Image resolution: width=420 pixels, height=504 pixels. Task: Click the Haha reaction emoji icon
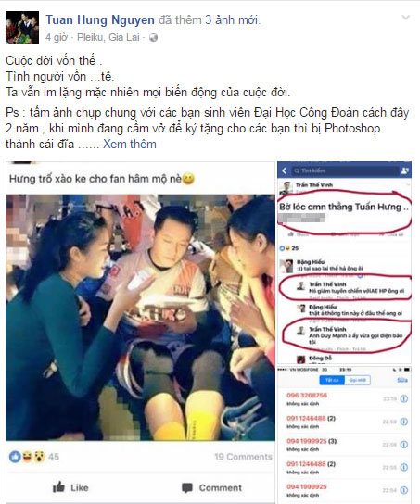tap(27, 457)
